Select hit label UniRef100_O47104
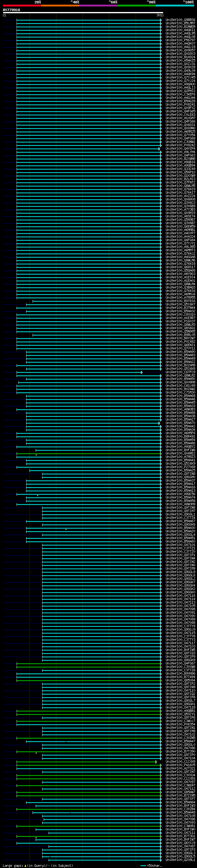 coord(180,758)
